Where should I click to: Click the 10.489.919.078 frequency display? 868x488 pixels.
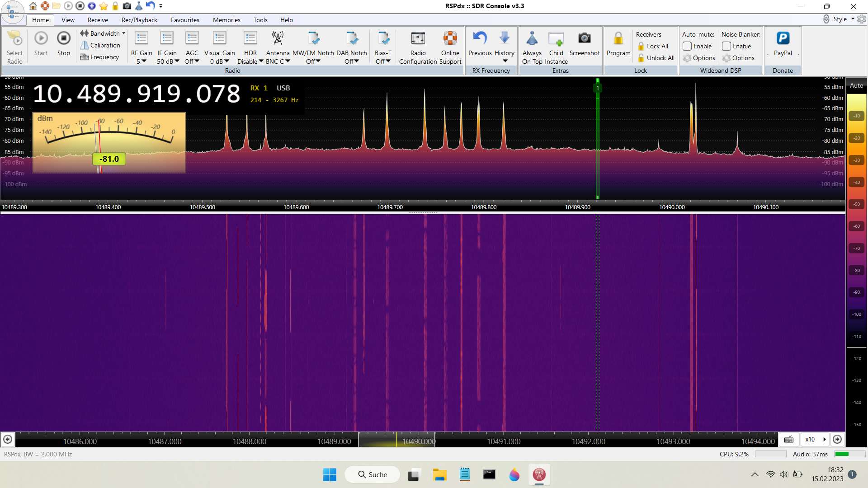click(137, 94)
